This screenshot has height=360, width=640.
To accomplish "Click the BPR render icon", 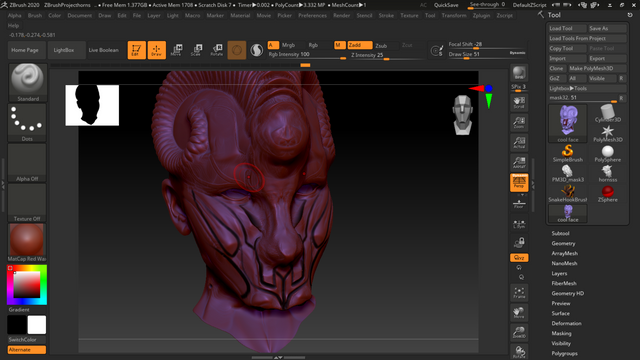I will [x=519, y=73].
